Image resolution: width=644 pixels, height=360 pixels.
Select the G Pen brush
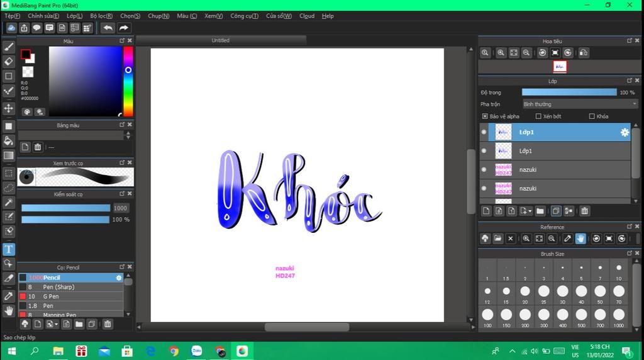(70, 296)
